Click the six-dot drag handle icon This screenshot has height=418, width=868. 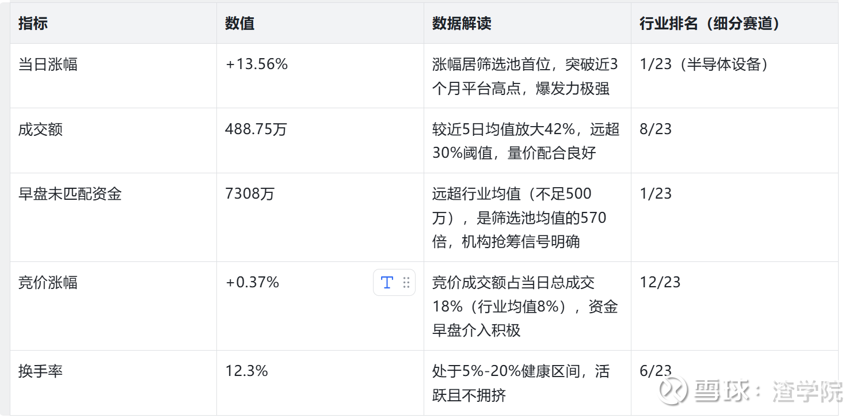point(406,283)
